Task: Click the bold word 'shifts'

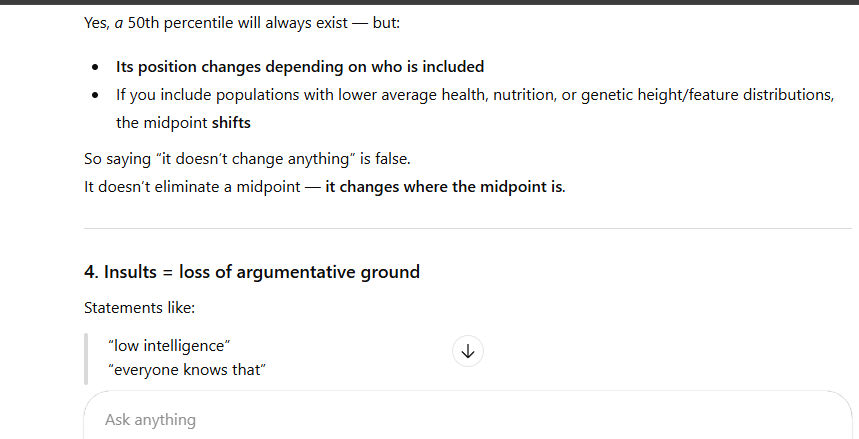Action: pyautogui.click(x=231, y=123)
